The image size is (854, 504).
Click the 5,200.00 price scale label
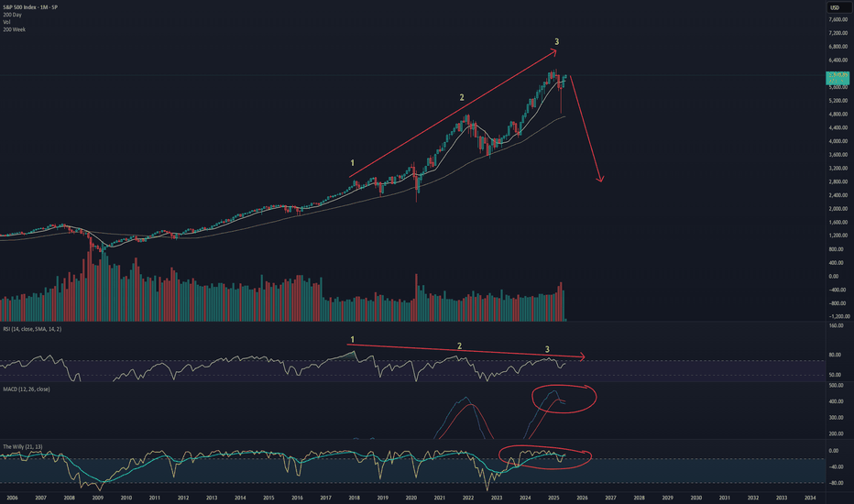click(x=838, y=101)
